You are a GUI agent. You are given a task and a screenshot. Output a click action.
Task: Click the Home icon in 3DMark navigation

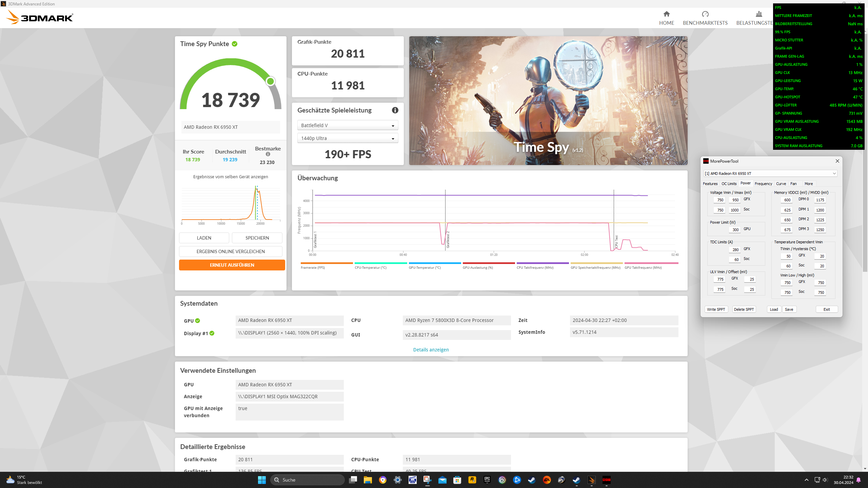pos(666,14)
